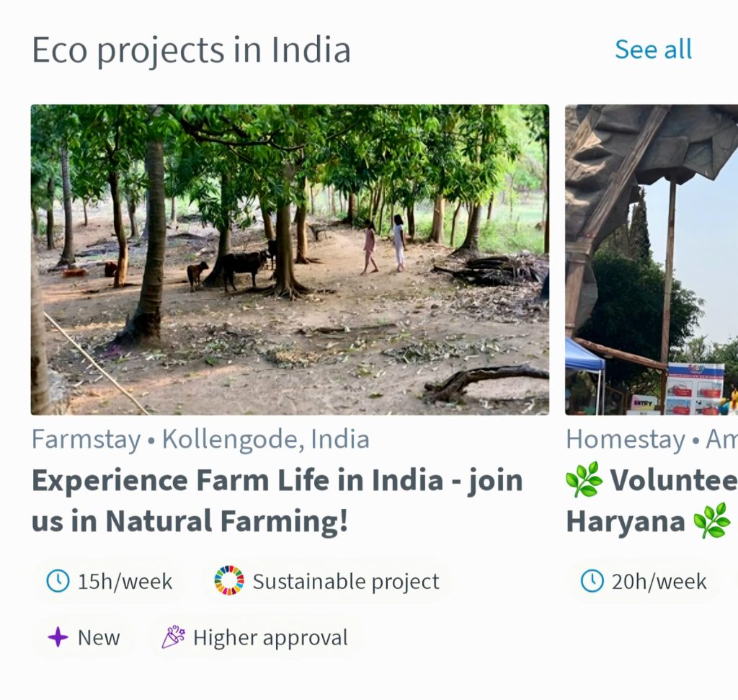Click the purple sparkle New icon
738x700 pixels.
pyautogui.click(x=58, y=637)
